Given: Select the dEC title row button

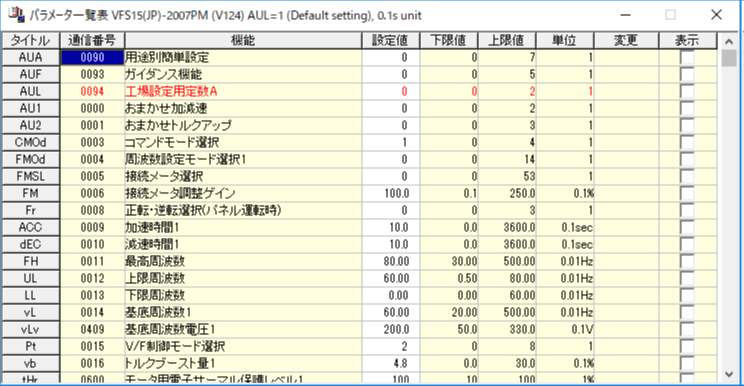Looking at the screenshot, I should pos(30,244).
